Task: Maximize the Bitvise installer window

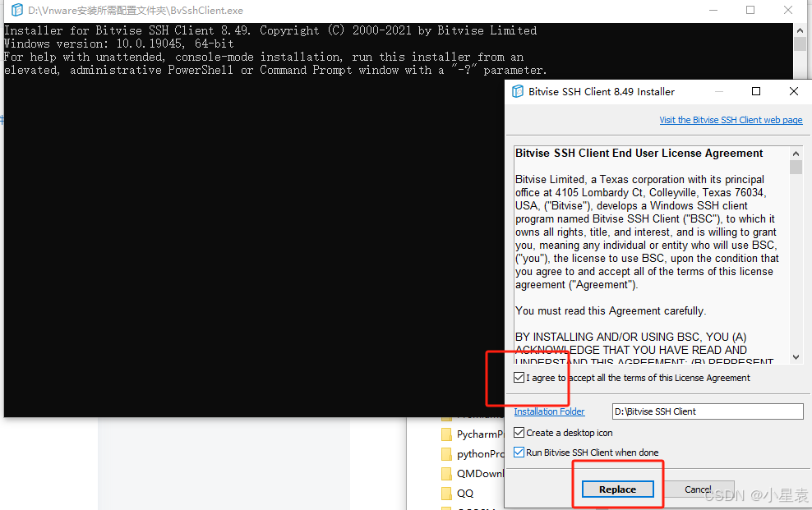Action: [756, 91]
